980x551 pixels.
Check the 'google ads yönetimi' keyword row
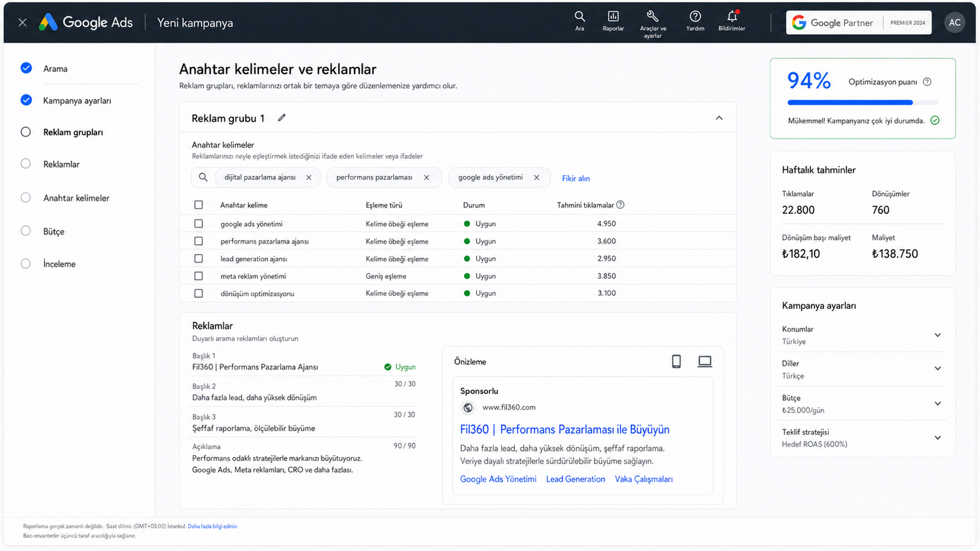point(198,224)
